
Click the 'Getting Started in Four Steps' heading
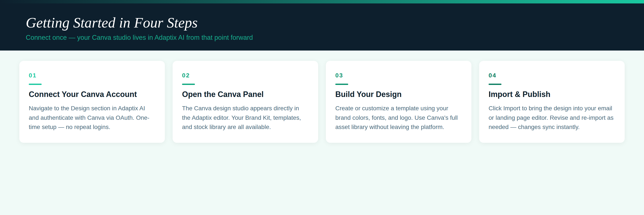pyautogui.click(x=112, y=23)
